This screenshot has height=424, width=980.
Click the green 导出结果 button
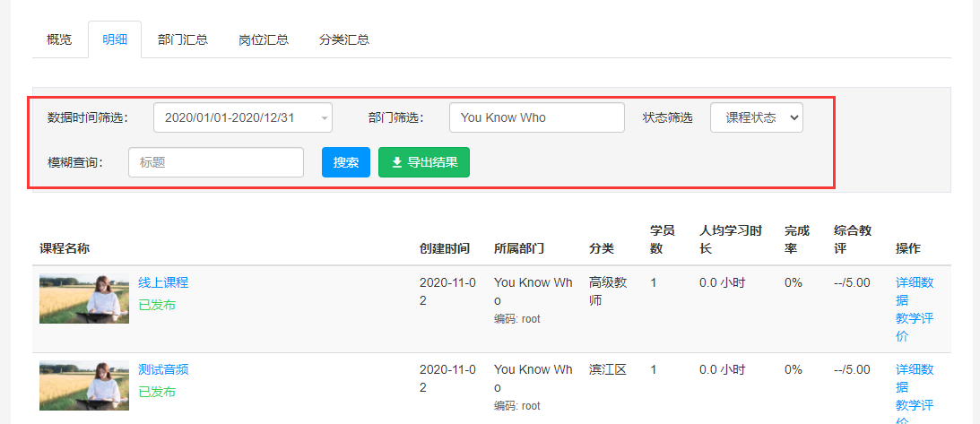tap(424, 162)
